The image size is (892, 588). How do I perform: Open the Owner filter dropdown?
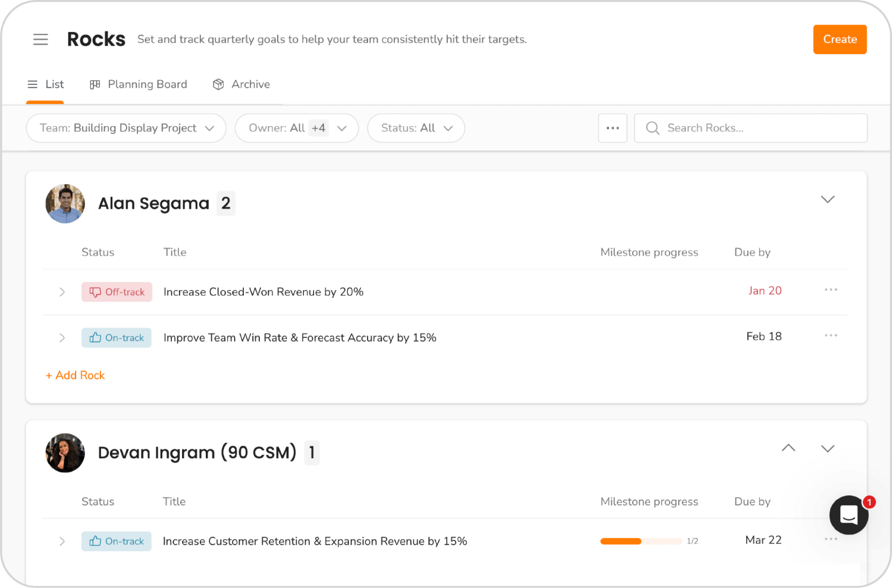click(297, 128)
